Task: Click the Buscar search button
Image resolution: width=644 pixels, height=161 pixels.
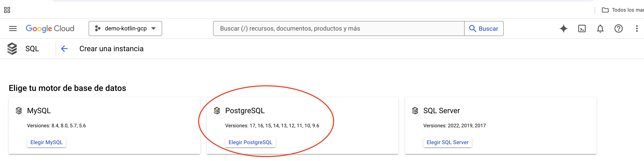Action: click(x=484, y=28)
